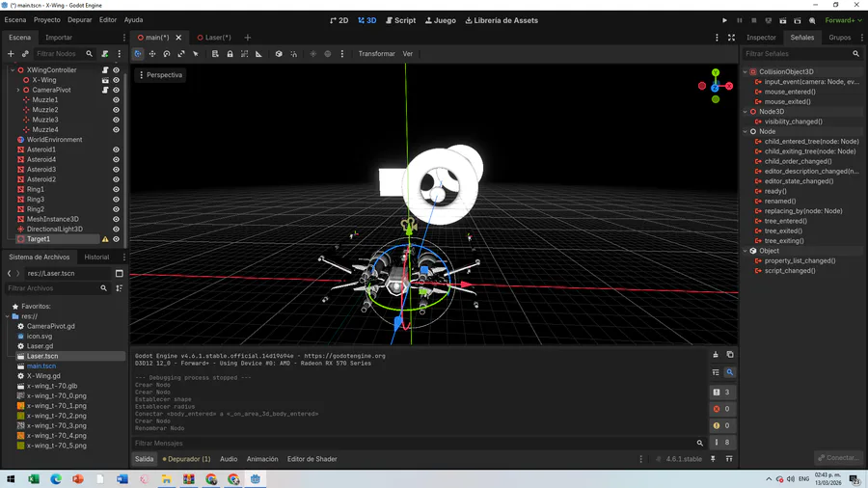Hide the Asteroid1 node with eye icon

tap(117, 149)
